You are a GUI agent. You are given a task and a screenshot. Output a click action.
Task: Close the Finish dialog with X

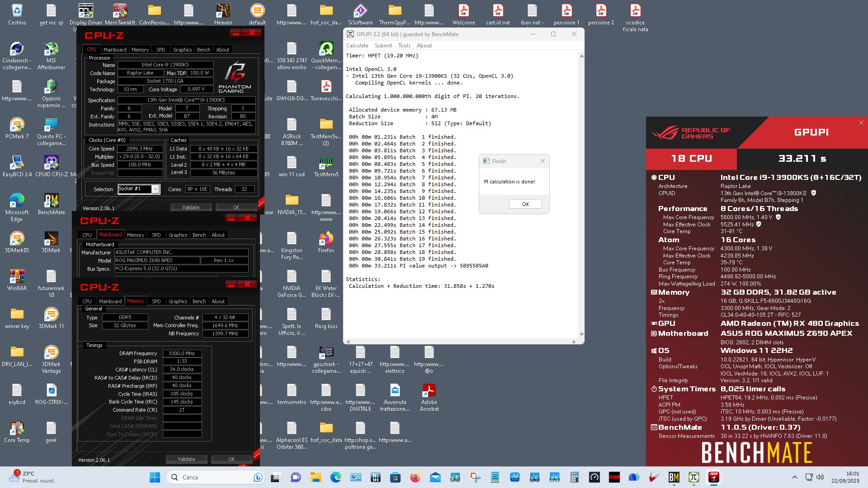point(542,161)
